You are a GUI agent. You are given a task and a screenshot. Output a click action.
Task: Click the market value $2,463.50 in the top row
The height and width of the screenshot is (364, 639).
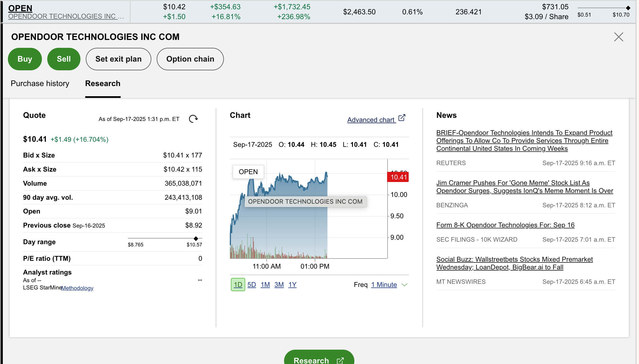tap(359, 12)
